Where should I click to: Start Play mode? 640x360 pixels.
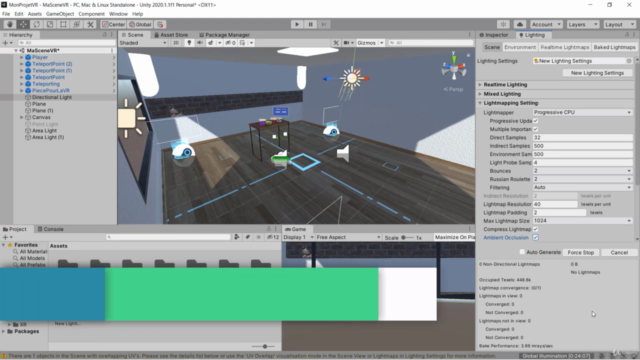click(x=297, y=24)
